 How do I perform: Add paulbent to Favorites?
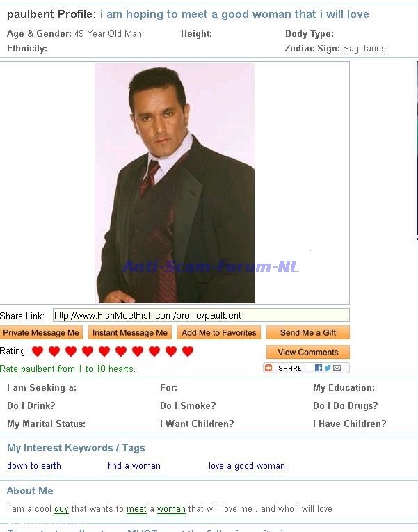[x=219, y=333]
